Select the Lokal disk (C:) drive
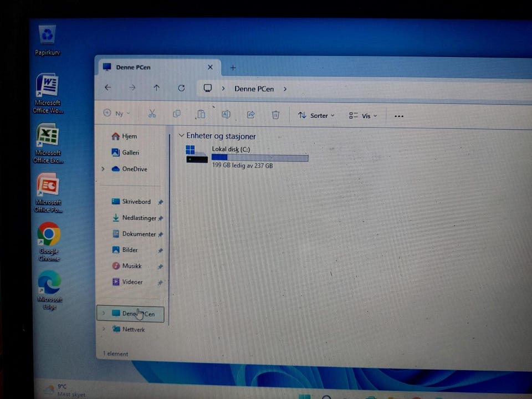Image resolution: width=532 pixels, height=399 pixels. [x=247, y=157]
